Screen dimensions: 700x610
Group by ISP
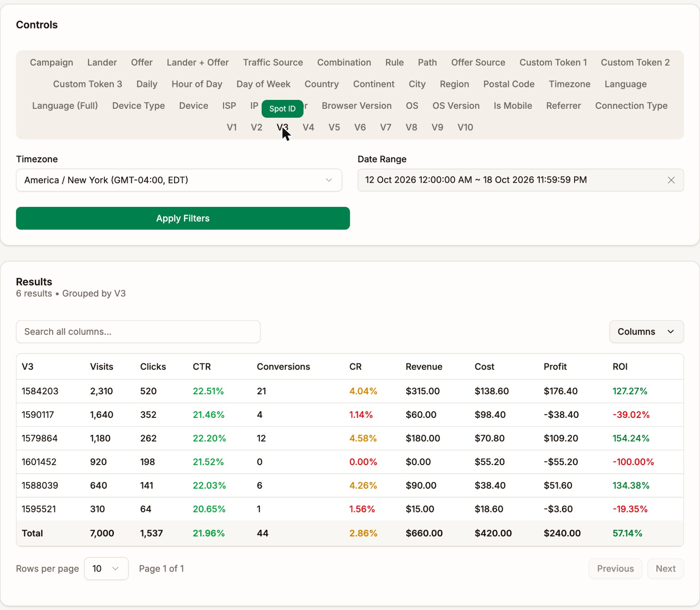point(229,106)
